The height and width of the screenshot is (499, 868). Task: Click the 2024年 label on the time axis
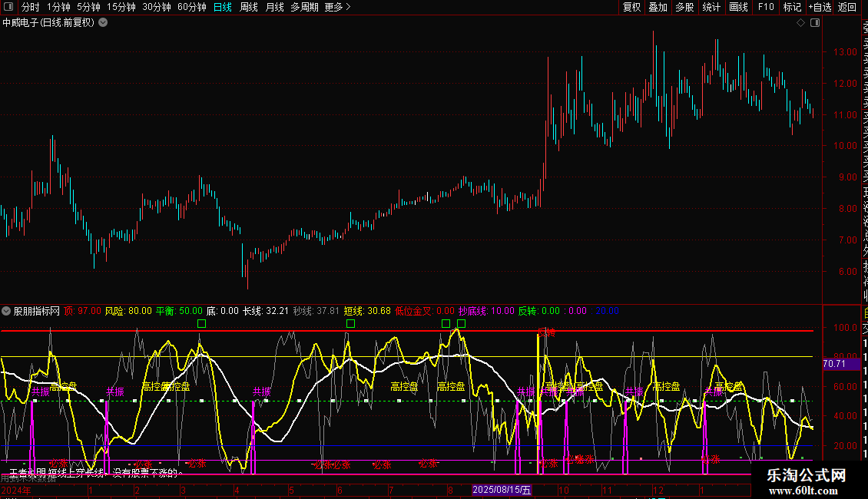pyautogui.click(x=17, y=491)
